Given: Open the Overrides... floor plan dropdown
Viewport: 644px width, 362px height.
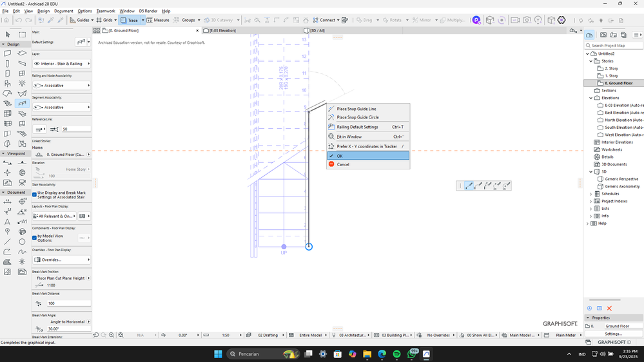Looking at the screenshot, I should coord(62,260).
